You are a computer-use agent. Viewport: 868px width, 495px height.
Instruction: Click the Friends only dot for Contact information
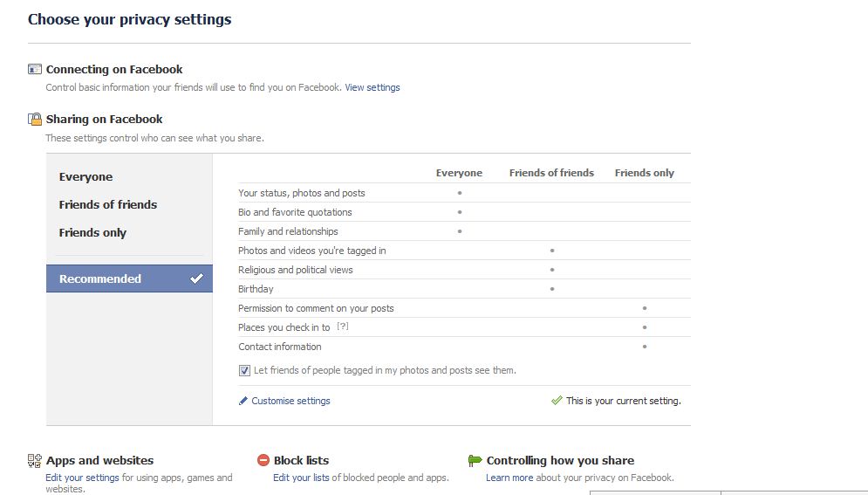pos(645,347)
